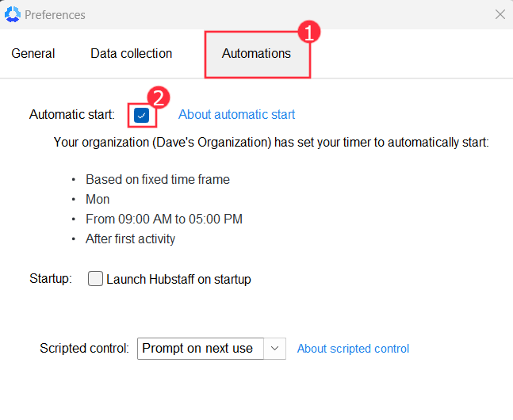This screenshot has height=420, width=513.
Task: Click the red number 1 badge
Action: pos(308,32)
